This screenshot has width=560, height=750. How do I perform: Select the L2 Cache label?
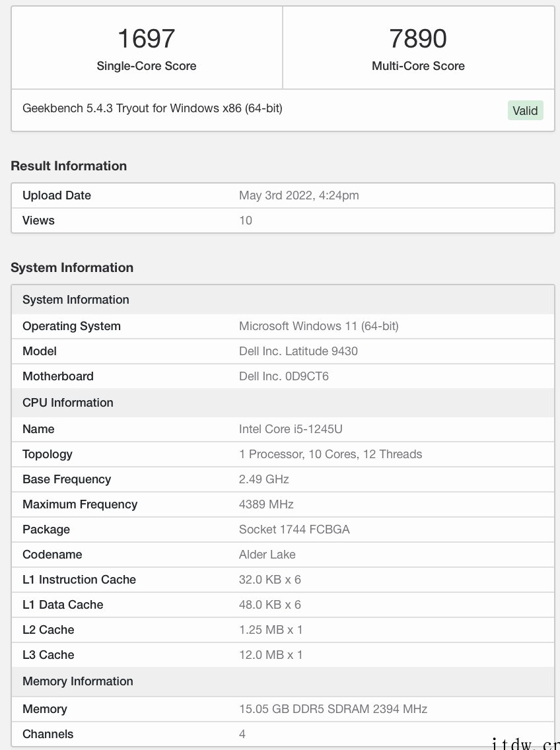(48, 630)
